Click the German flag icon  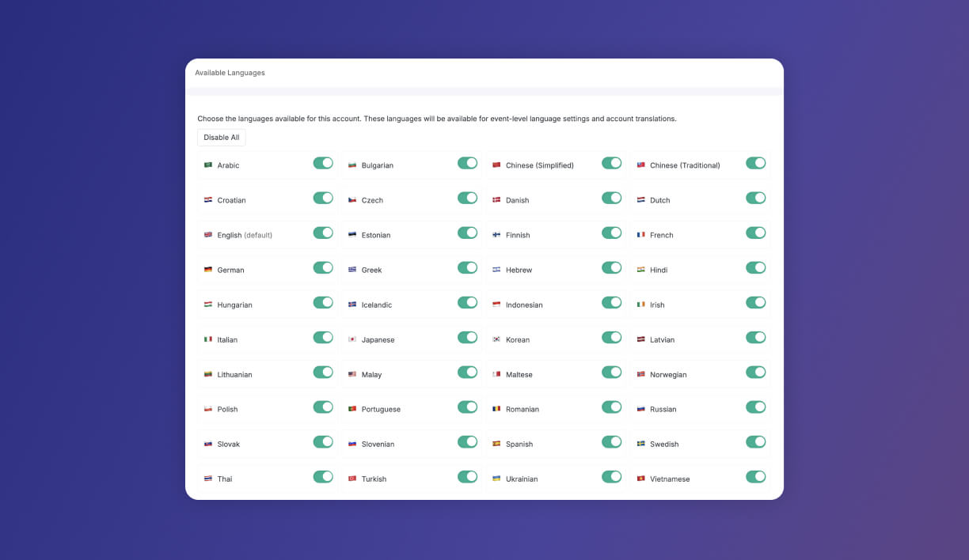210,270
